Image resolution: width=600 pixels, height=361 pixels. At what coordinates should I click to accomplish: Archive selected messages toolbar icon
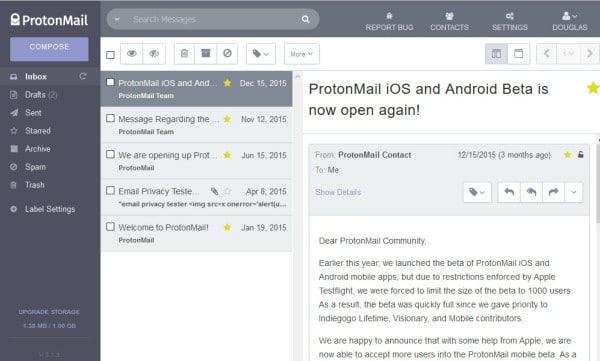(206, 54)
